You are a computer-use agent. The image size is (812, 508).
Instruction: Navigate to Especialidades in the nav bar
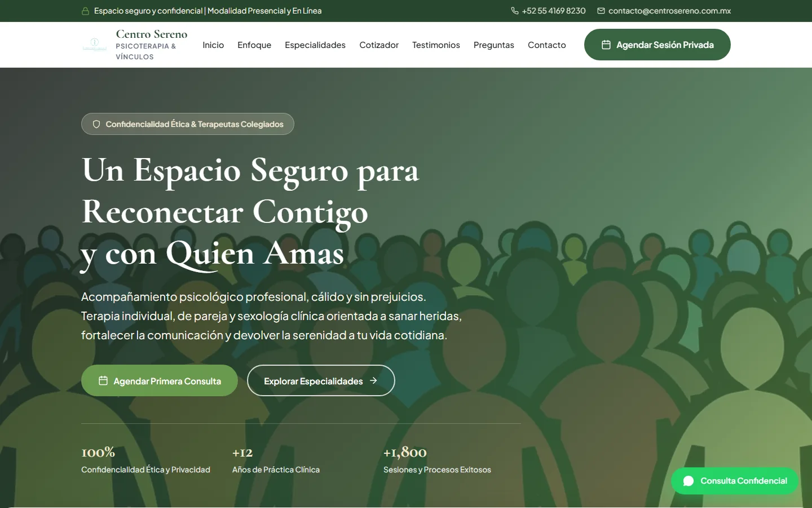315,45
